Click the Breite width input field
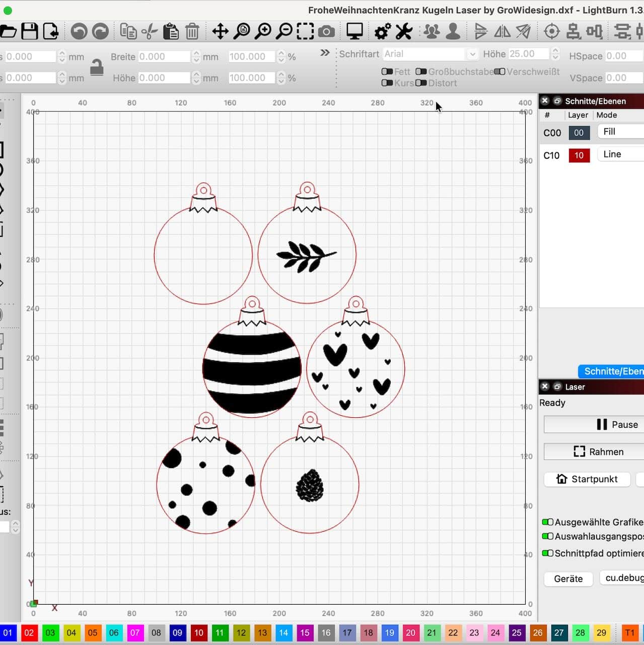Viewport: 644px width, 645px height. [164, 56]
